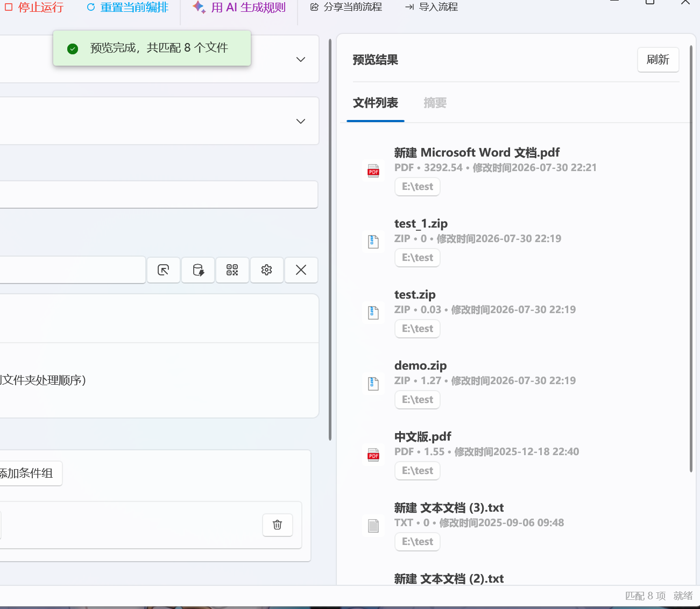Click the zip file icon for test_1.zip
This screenshot has width=700, height=609.
click(x=373, y=242)
